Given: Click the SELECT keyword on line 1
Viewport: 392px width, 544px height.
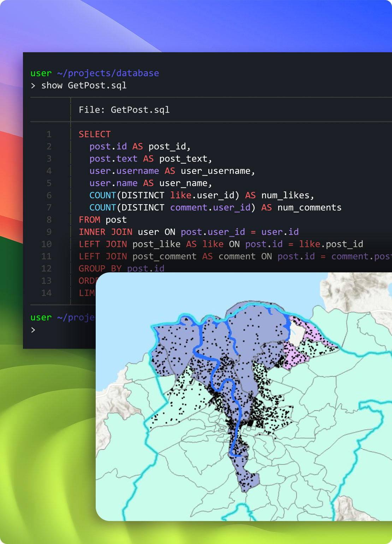Looking at the screenshot, I should 95,134.
